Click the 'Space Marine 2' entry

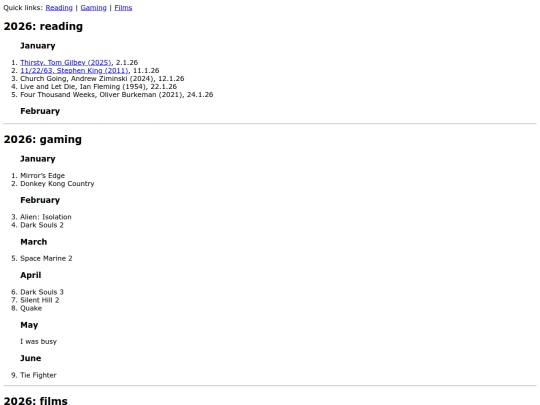[x=46, y=258]
